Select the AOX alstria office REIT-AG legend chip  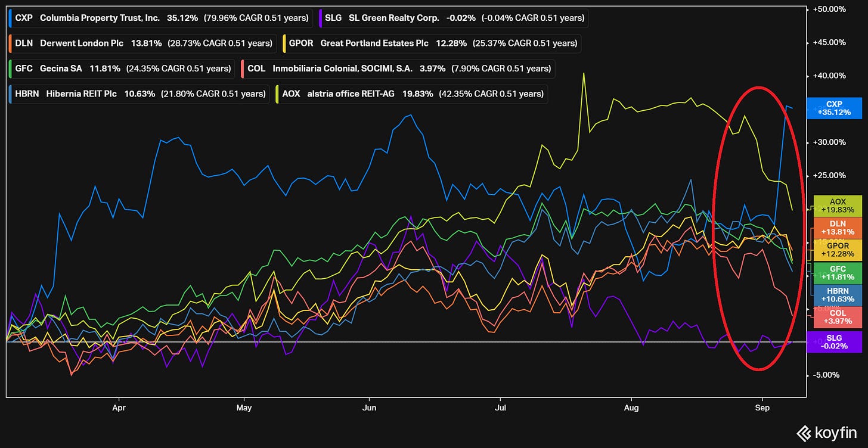(412, 94)
